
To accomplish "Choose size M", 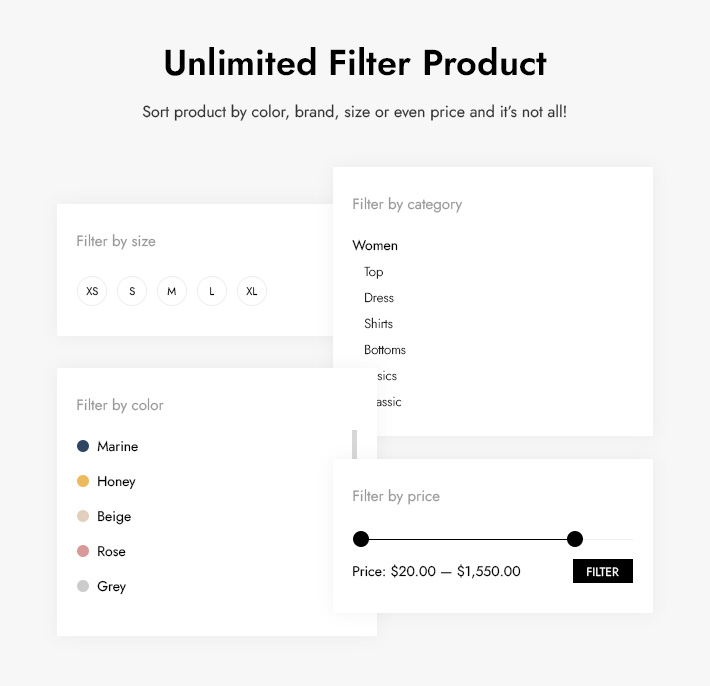I will [172, 291].
